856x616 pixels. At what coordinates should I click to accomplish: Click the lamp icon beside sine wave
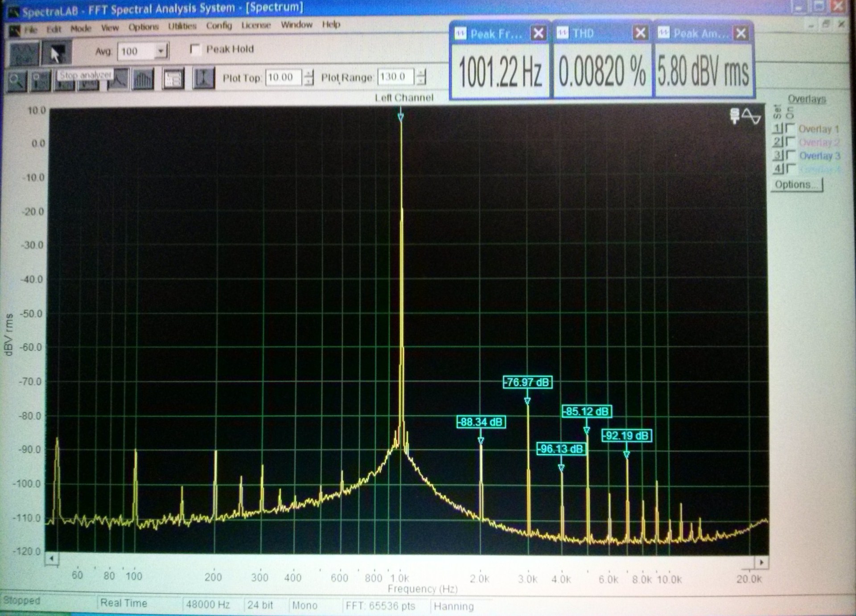click(x=734, y=116)
